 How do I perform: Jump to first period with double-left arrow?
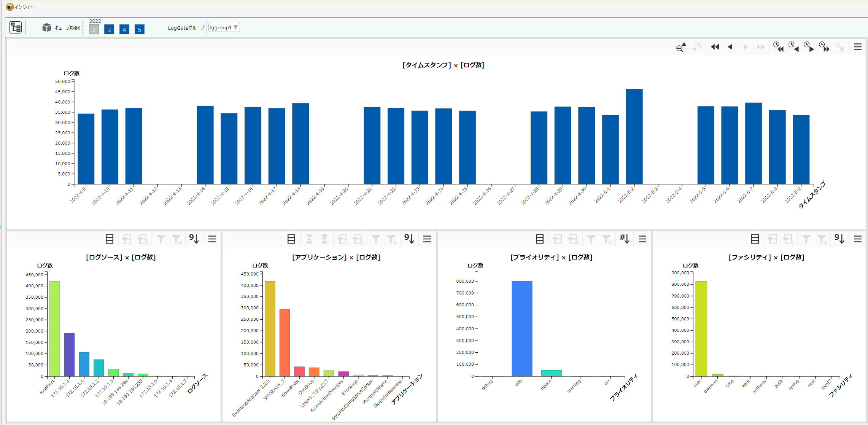tap(715, 47)
